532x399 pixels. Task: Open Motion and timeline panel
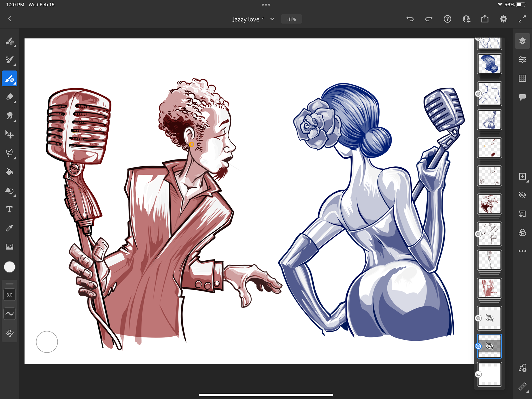pos(522,368)
